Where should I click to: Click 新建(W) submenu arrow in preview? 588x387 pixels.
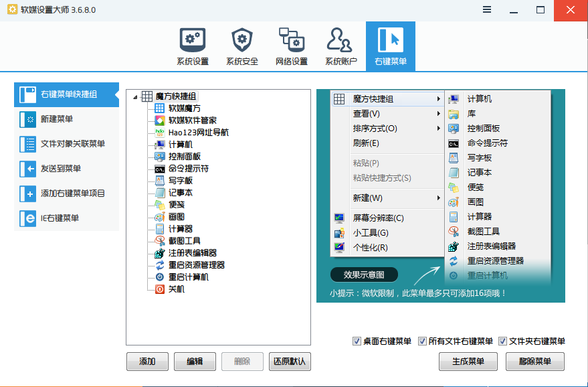tap(438, 198)
